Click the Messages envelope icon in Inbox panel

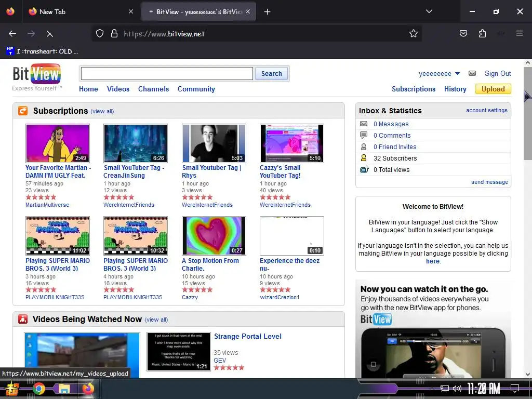click(x=364, y=124)
